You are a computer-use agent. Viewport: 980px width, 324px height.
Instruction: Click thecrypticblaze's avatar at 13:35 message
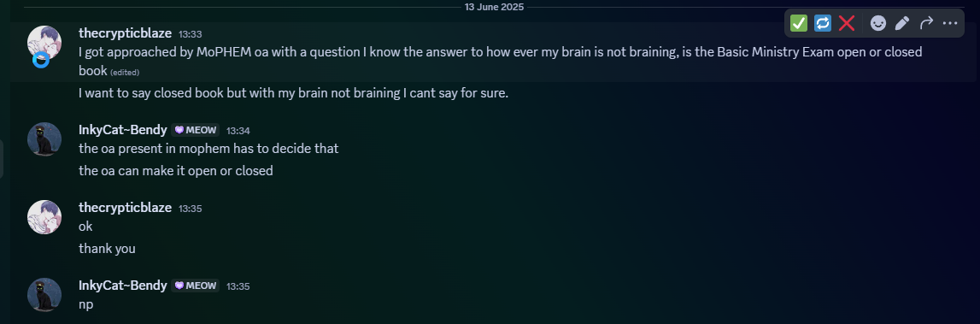[x=44, y=217]
